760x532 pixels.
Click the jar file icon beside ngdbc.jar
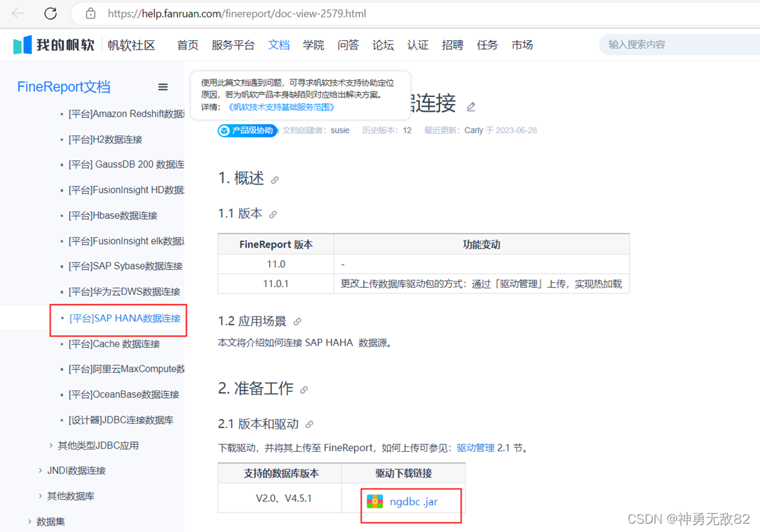376,501
